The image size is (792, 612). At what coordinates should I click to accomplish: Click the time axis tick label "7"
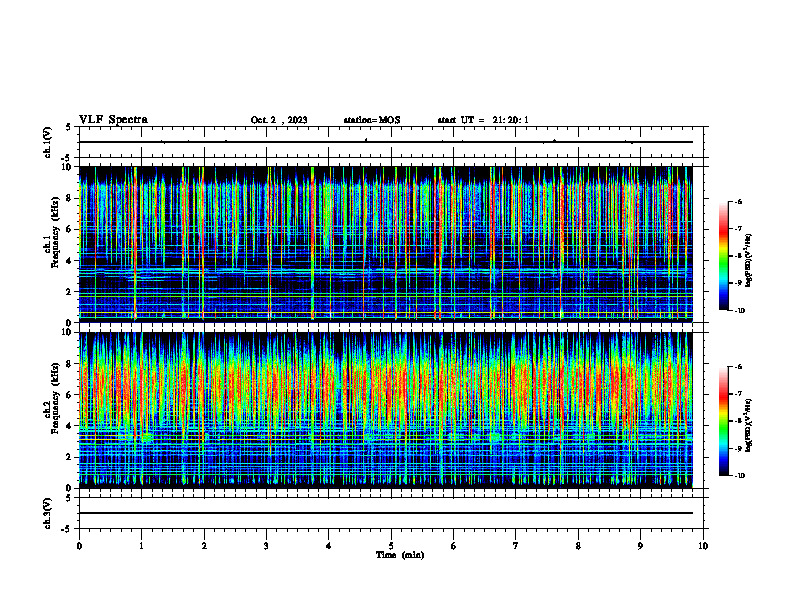(516, 546)
